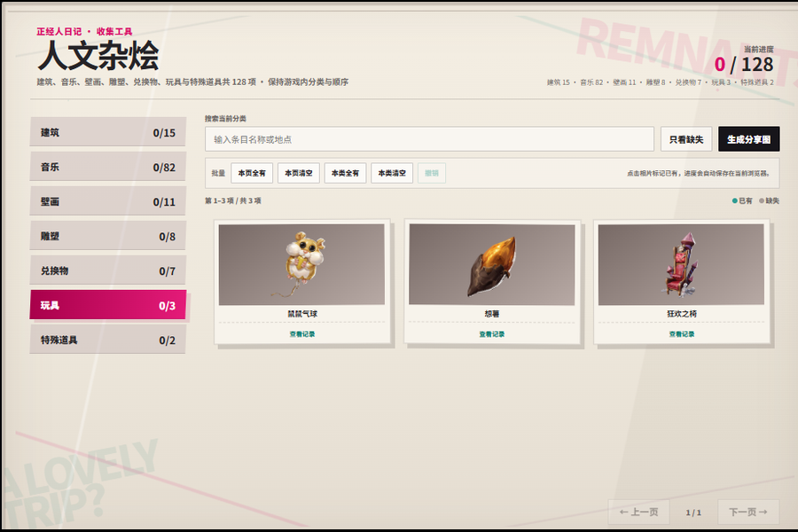Click the 0 / 128 progress counter
The width and height of the screenshot is (798, 532).
(744, 65)
